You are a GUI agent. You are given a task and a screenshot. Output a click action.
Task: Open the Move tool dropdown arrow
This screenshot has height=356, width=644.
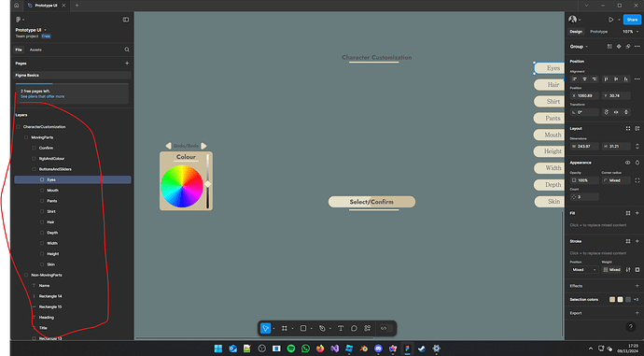pyautogui.click(x=274, y=329)
